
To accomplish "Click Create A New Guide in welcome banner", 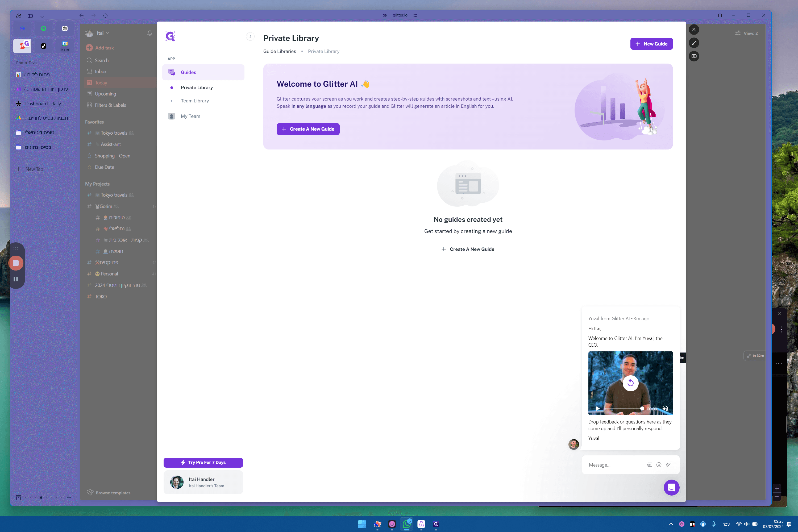I will pyautogui.click(x=308, y=129).
